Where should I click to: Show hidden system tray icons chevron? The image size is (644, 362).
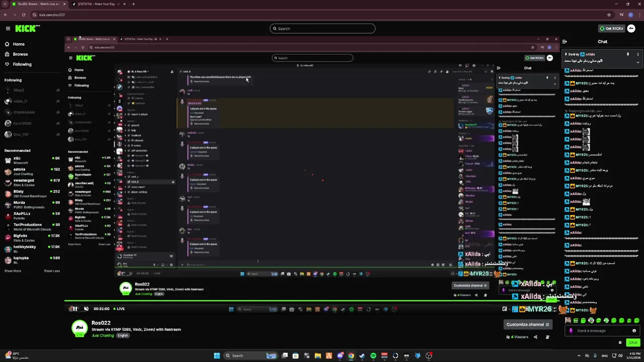(x=579, y=355)
